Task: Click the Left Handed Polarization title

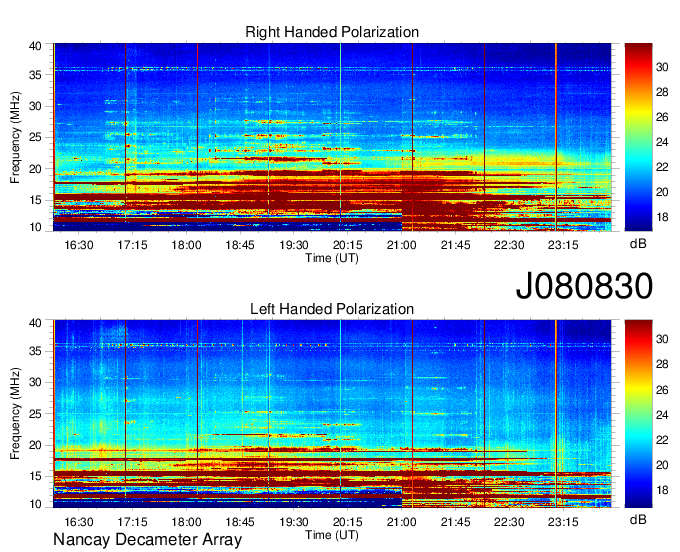Action: click(x=332, y=309)
